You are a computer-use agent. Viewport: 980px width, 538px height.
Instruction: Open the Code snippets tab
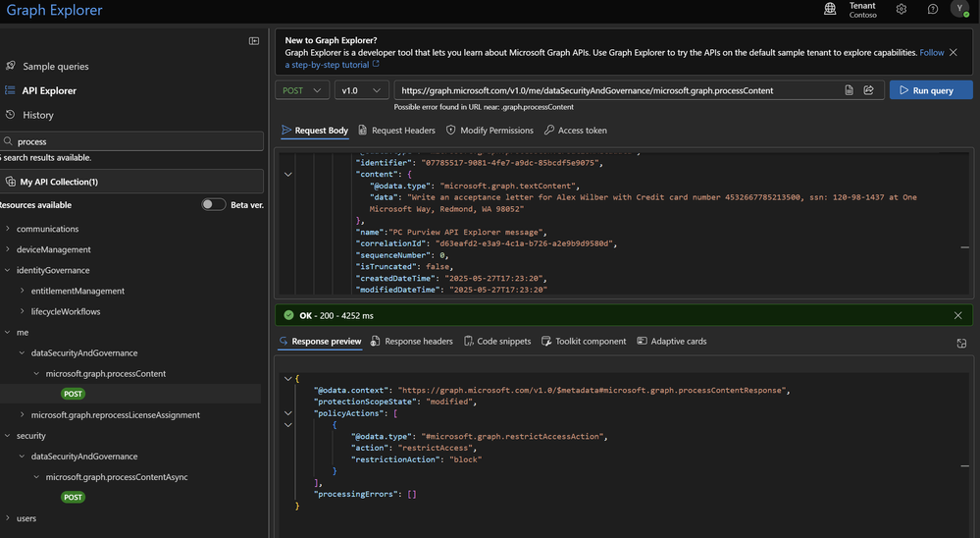[496, 342]
